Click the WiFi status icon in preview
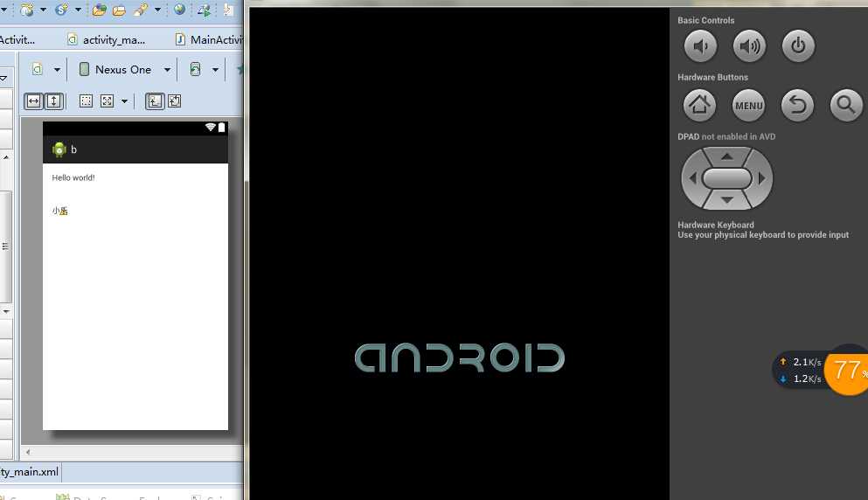This screenshot has height=500, width=868. tap(211, 128)
